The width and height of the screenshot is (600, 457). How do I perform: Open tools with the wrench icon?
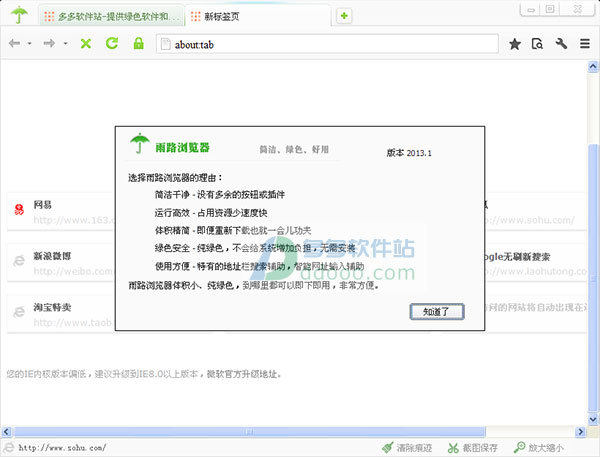(561, 44)
